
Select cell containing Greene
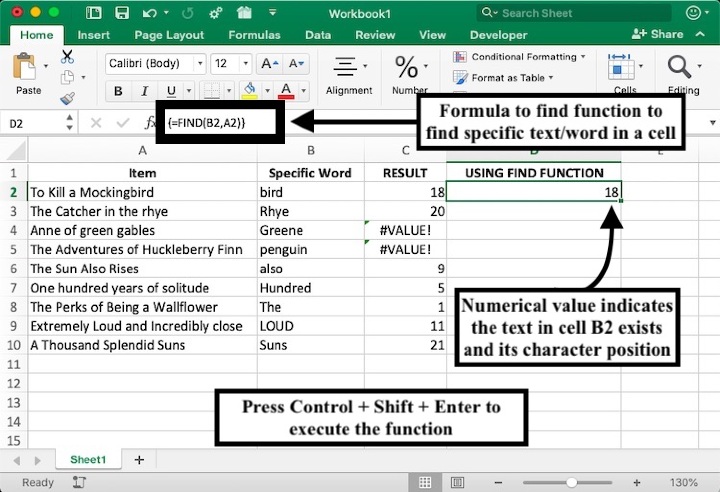click(x=311, y=230)
